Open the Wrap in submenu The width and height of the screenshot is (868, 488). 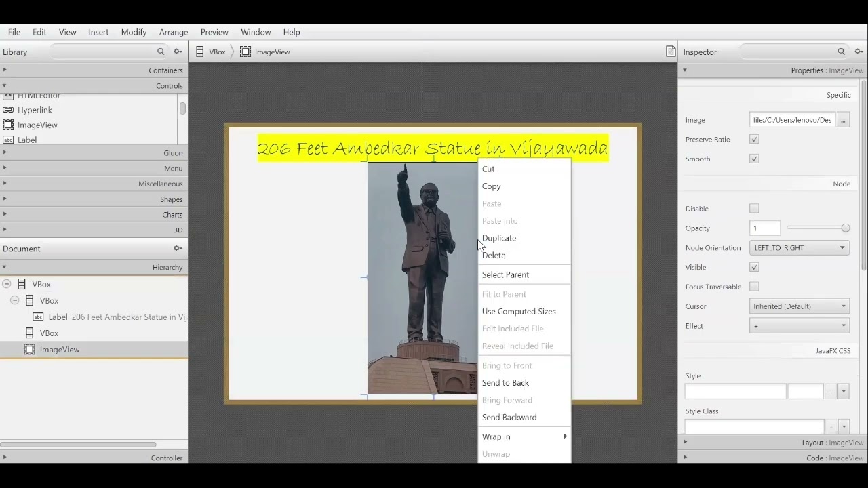tap(524, 436)
